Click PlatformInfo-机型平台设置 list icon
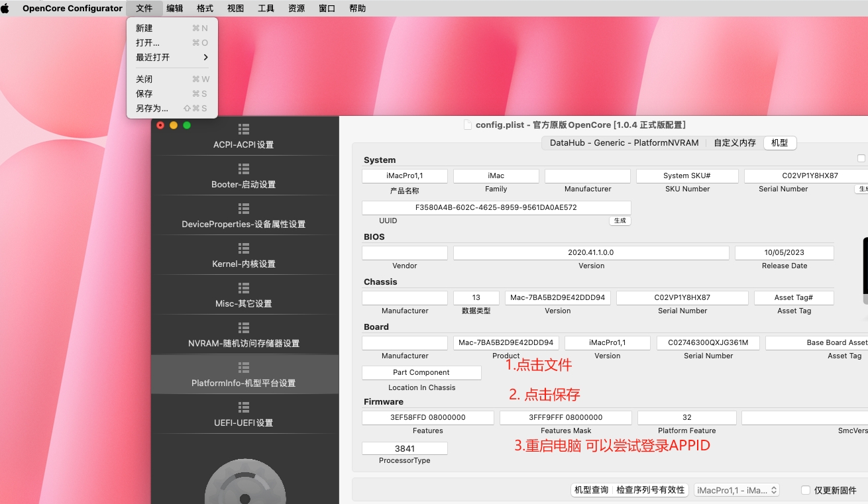The width and height of the screenshot is (868, 504). [x=244, y=368]
